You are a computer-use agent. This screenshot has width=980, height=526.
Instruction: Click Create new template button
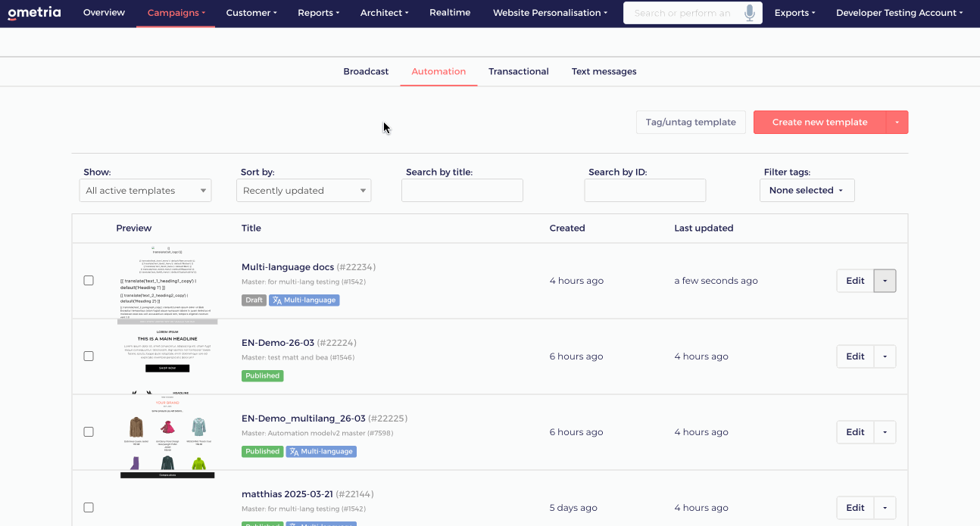pyautogui.click(x=819, y=123)
